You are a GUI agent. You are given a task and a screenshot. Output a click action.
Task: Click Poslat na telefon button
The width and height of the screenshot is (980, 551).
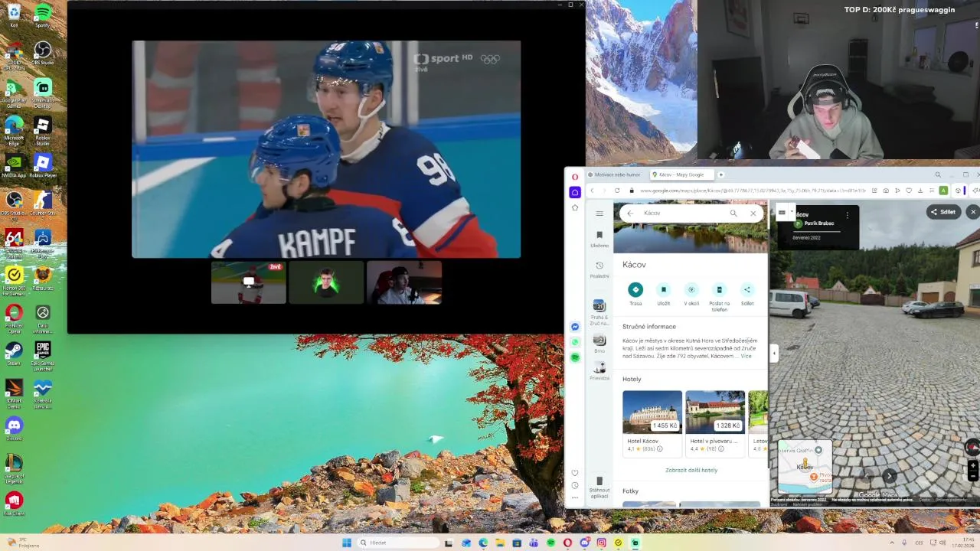click(x=719, y=297)
